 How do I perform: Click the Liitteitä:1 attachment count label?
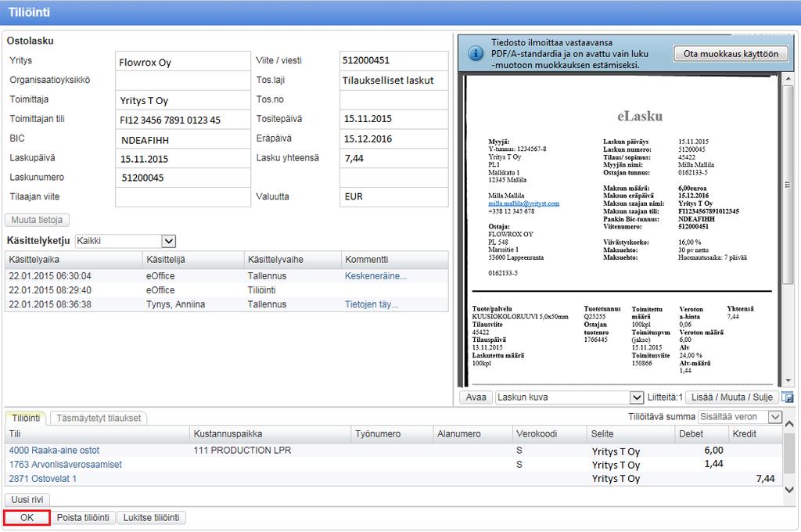point(665,397)
